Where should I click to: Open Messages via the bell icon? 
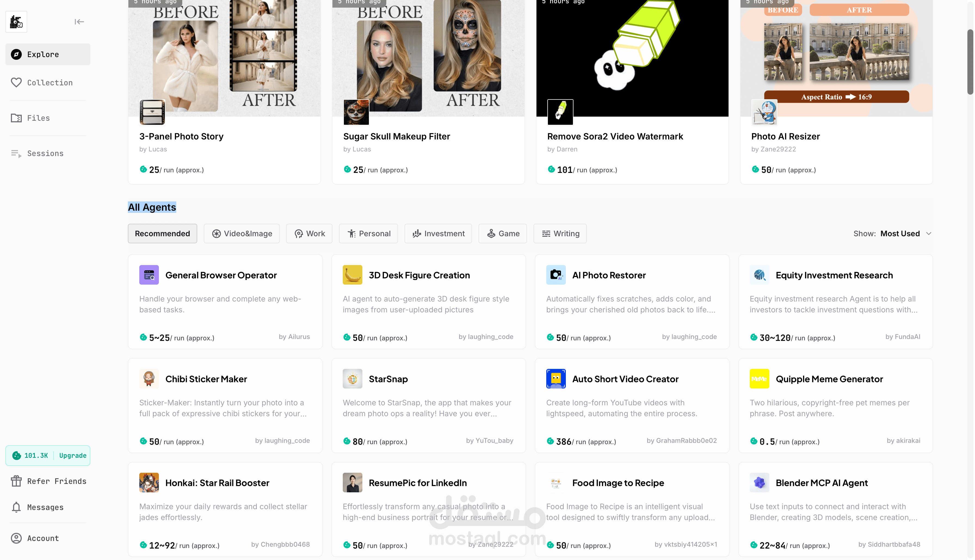[x=16, y=507]
